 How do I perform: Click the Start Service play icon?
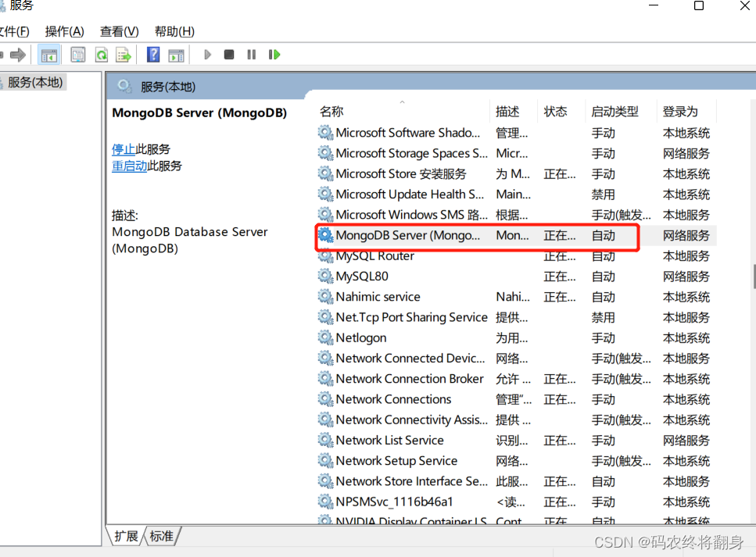point(208,55)
